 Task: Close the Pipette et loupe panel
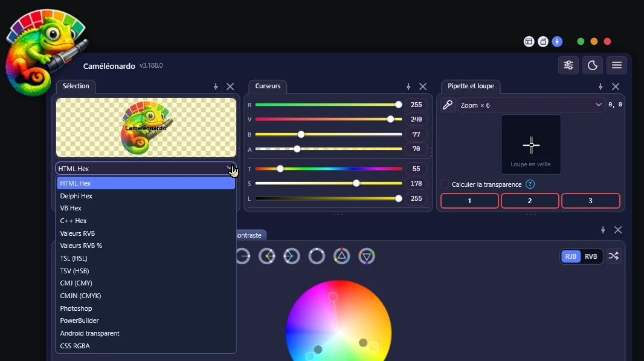[x=615, y=86]
